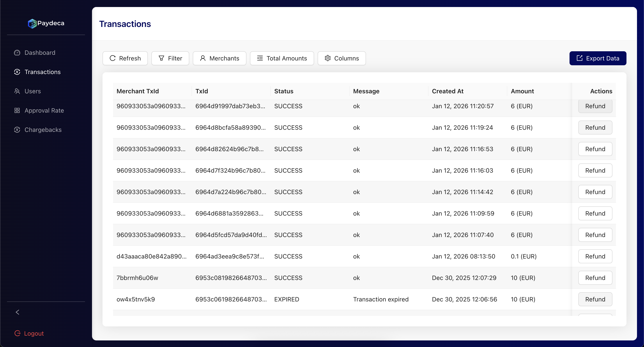Show Total Amounts
This screenshot has height=347, width=644.
click(x=282, y=58)
